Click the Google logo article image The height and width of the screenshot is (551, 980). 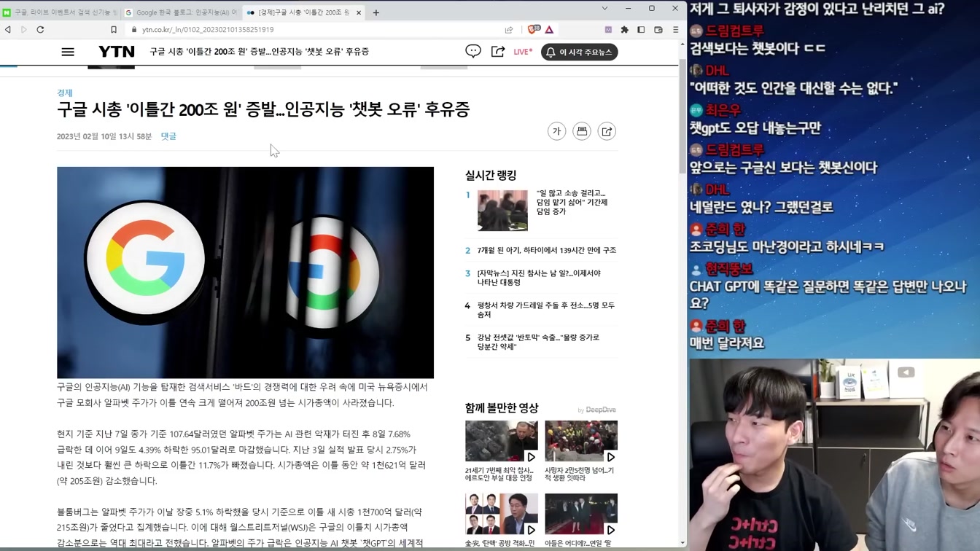pos(245,273)
